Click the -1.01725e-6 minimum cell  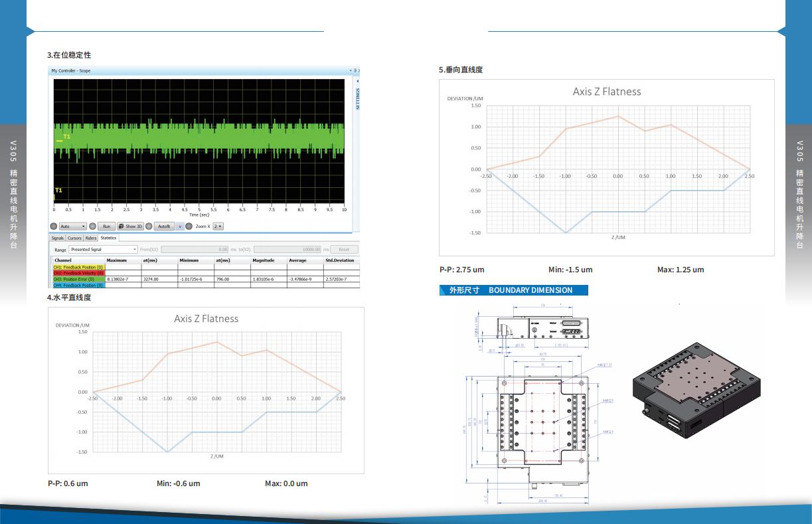coord(196,279)
